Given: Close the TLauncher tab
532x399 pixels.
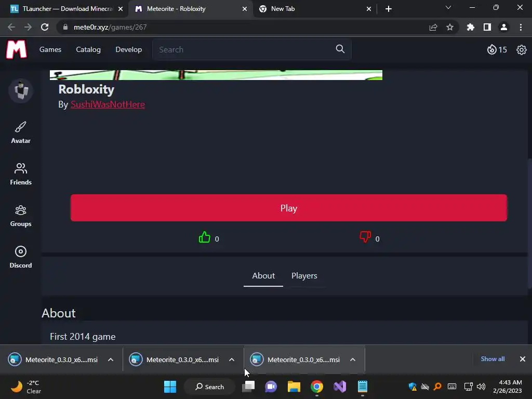Looking at the screenshot, I should [121, 9].
